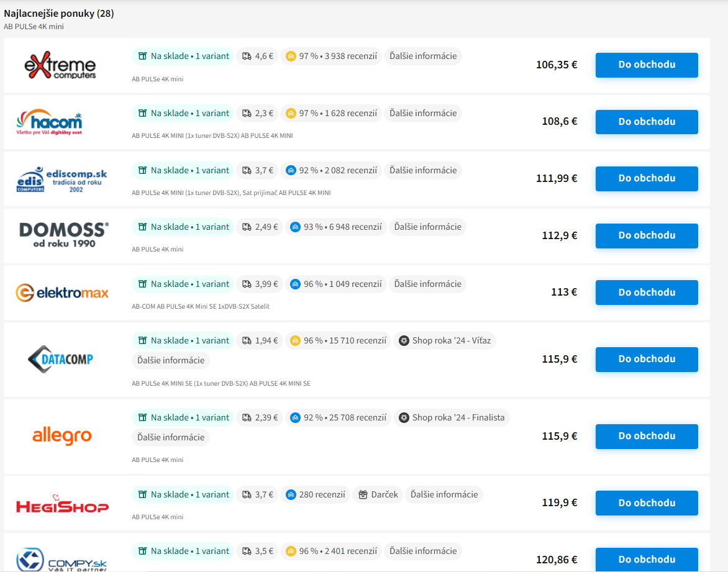The image size is (728, 572).
Task: Click the Elektromax offer product title text
Action: 201,307
